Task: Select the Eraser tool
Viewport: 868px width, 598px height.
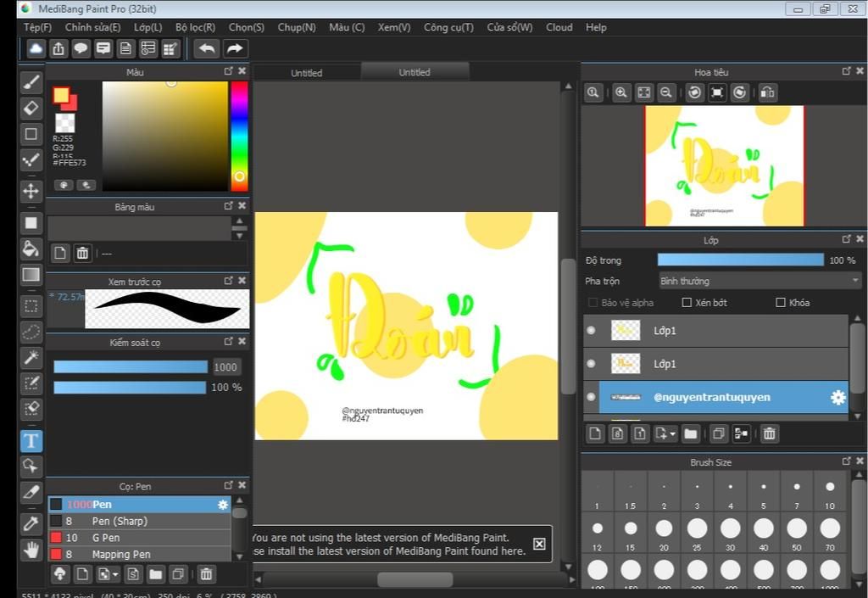Action: tap(31, 108)
